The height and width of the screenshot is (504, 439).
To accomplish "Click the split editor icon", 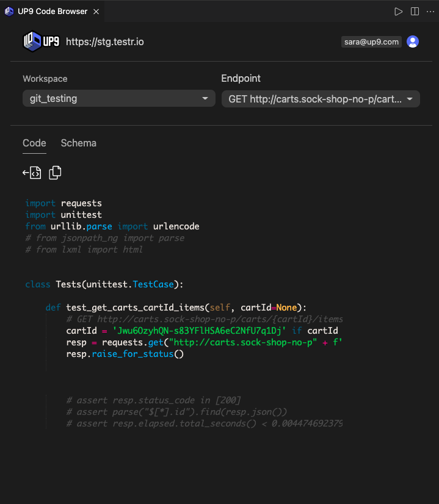I will 415,12.
